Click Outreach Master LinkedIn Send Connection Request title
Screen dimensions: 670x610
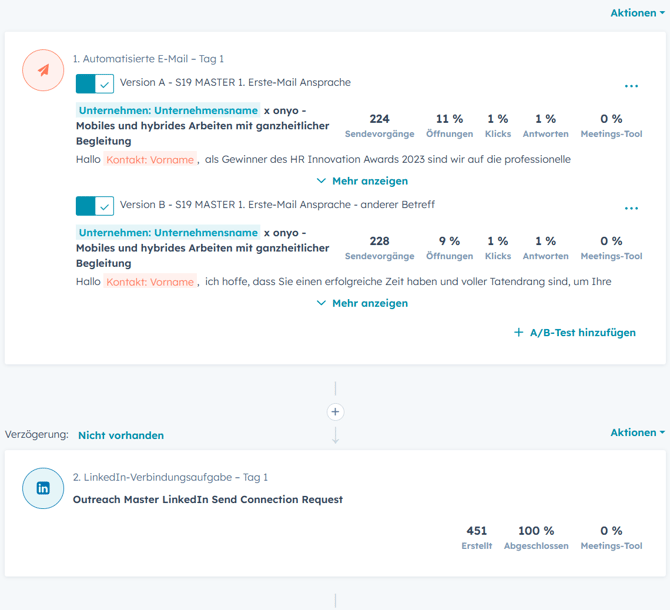point(208,499)
